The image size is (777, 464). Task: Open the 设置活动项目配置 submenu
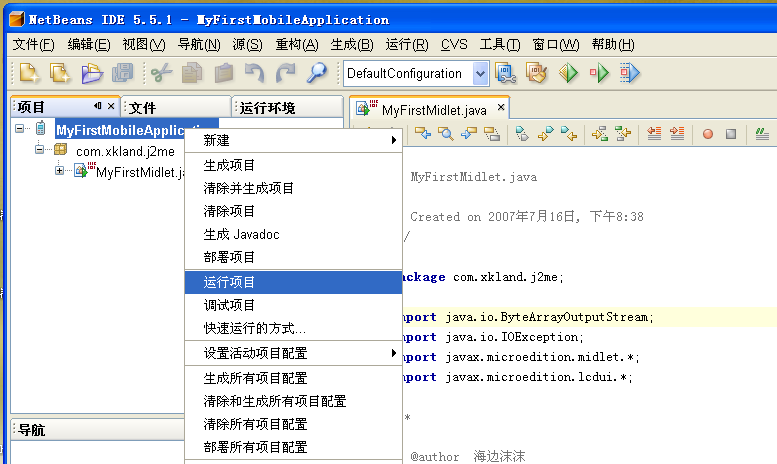pyautogui.click(x=293, y=353)
